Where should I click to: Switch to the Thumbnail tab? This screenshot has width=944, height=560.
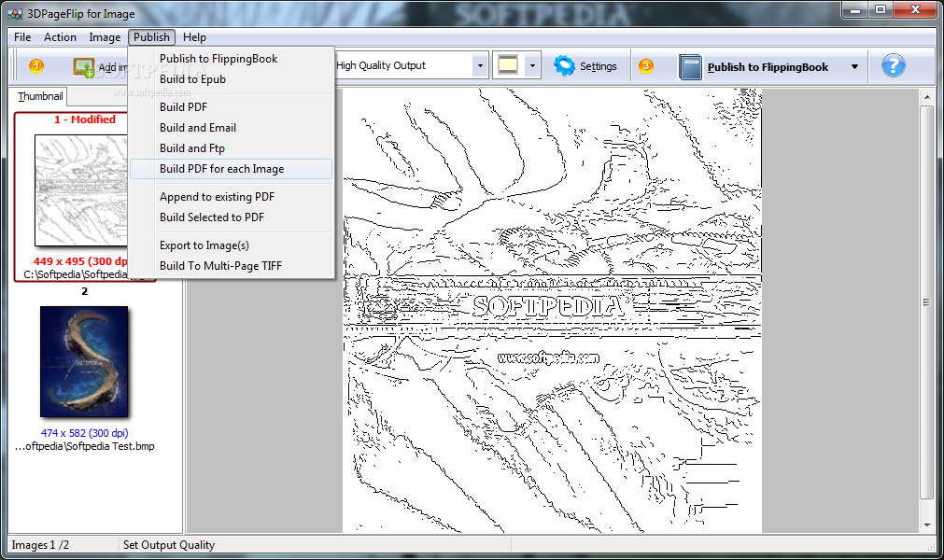40,96
